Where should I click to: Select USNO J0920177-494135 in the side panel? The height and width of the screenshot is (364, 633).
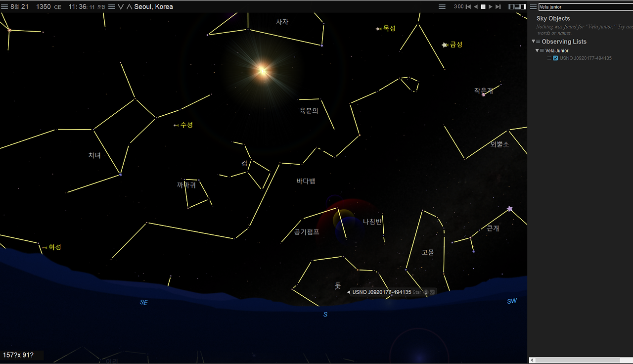pos(586,58)
